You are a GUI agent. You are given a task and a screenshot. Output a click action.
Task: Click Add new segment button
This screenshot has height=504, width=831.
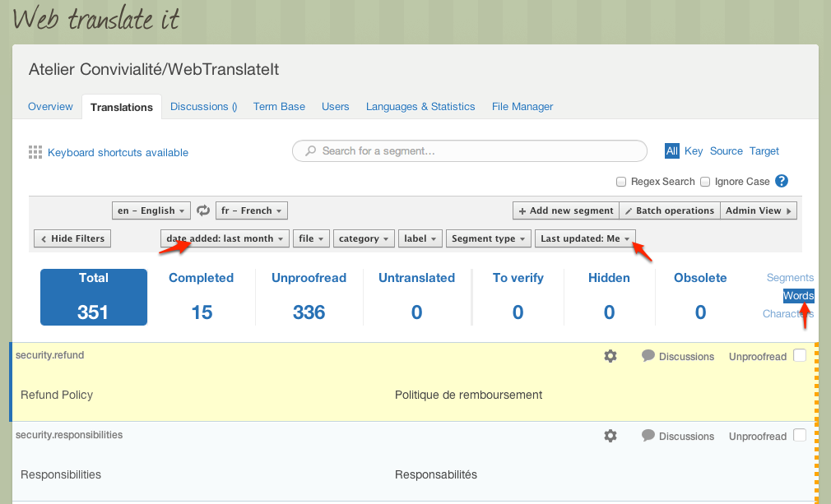click(566, 210)
